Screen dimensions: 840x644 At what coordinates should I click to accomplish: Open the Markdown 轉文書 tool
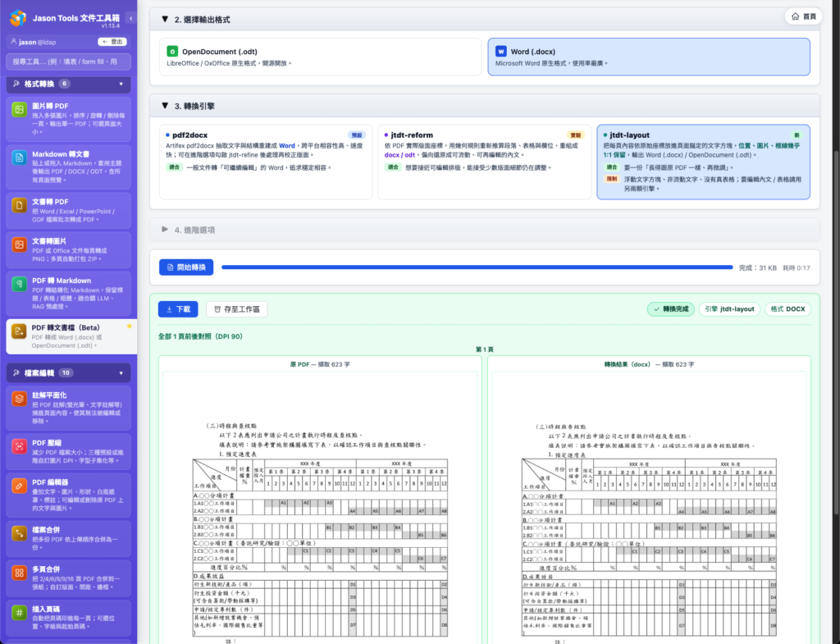click(x=69, y=167)
